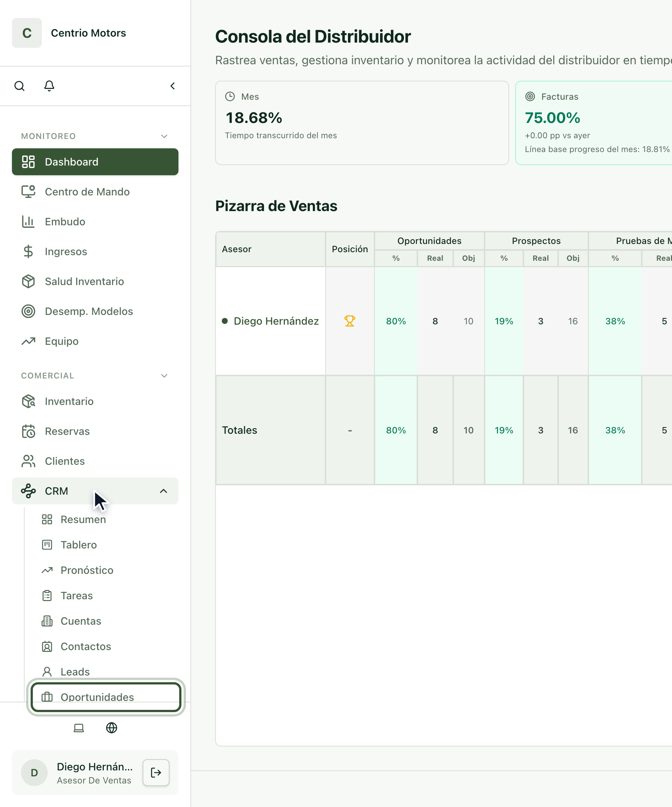Viewport: 672px width, 807px height.
Task: Open the search icon in sidebar
Action: [x=19, y=86]
